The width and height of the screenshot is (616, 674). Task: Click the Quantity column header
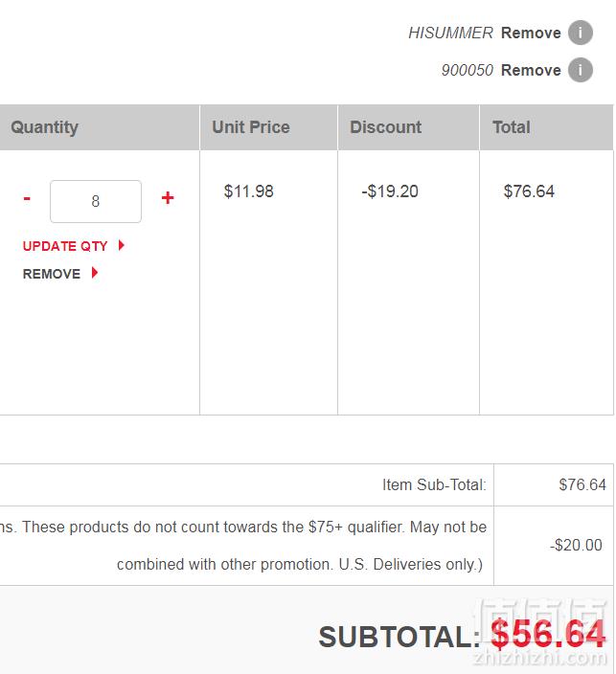[44, 127]
